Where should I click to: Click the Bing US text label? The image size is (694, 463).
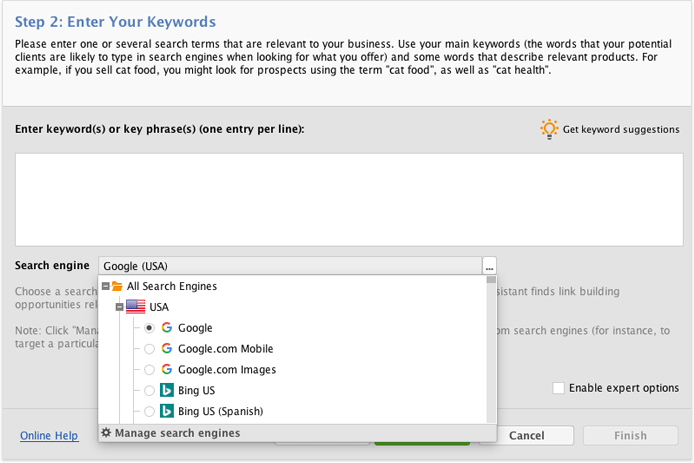click(197, 390)
